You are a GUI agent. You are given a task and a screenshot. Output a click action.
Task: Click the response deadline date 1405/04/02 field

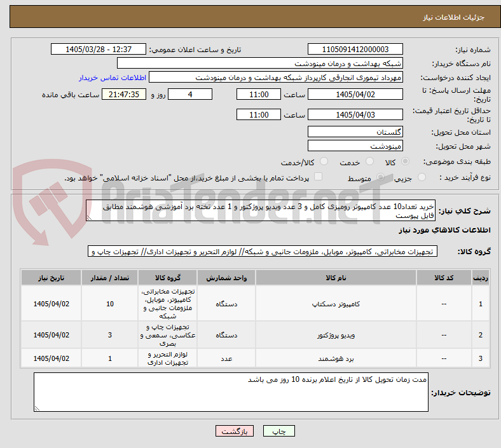[x=355, y=95]
